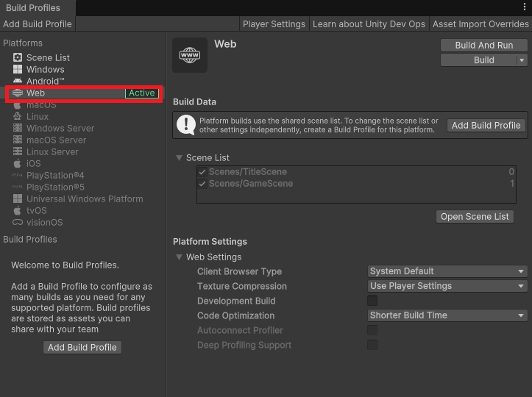Open the Build button dropdown arrow

pos(522,60)
